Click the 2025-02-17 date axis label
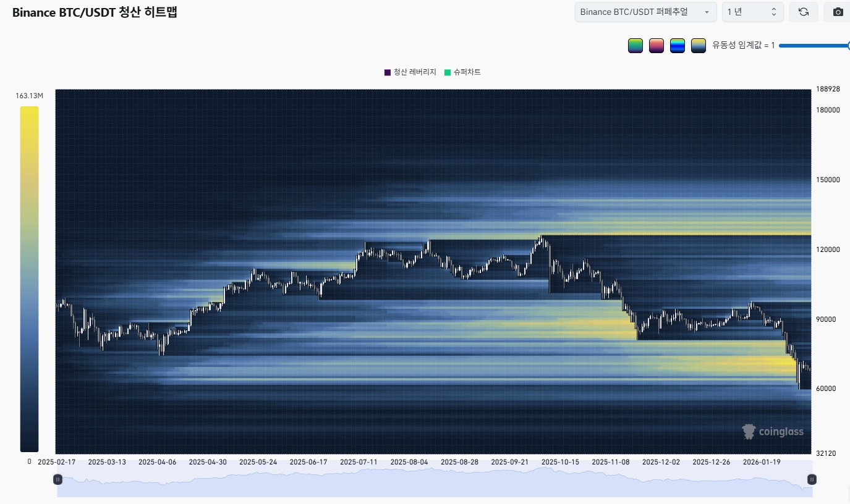 point(56,461)
